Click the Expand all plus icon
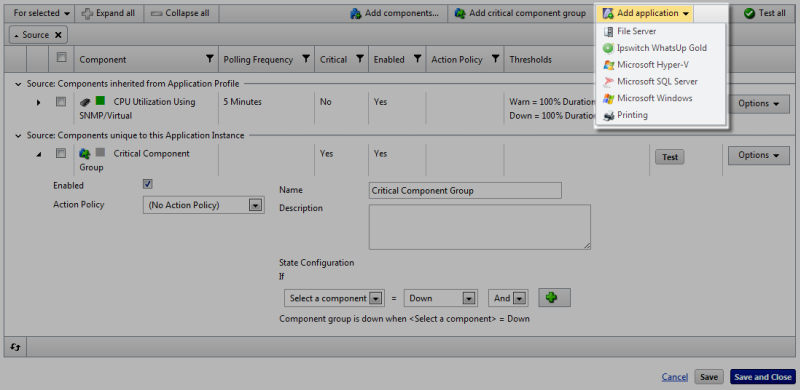Screen dimensions: 800x390 point(87,13)
